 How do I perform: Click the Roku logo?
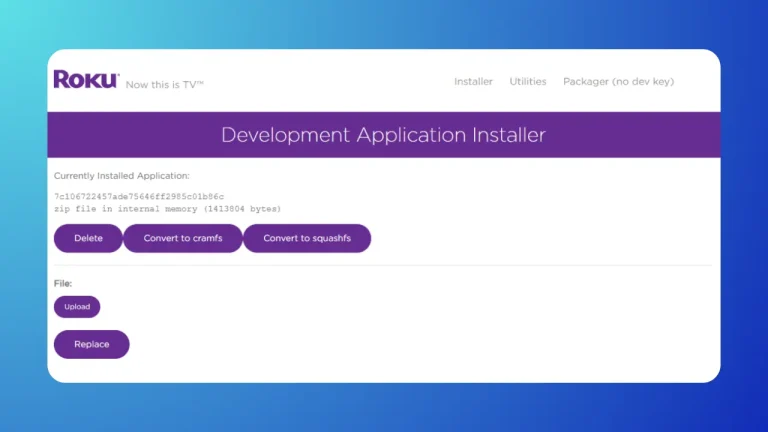86,79
